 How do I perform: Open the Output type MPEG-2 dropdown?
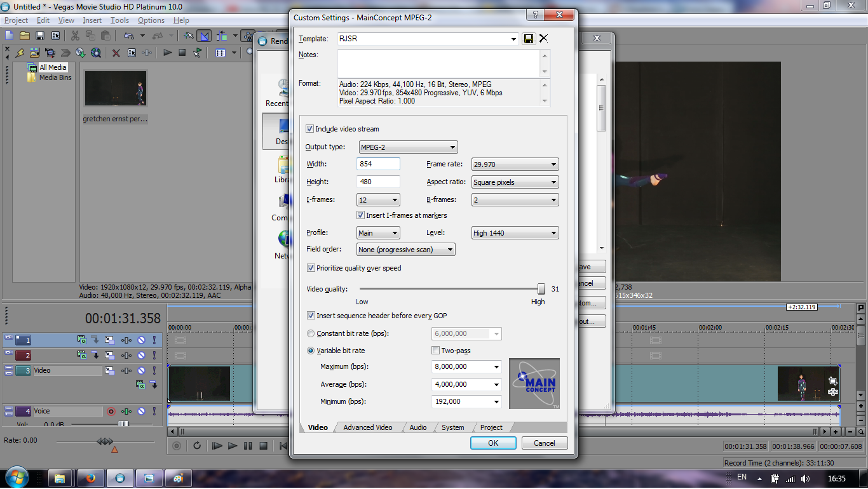coord(408,147)
